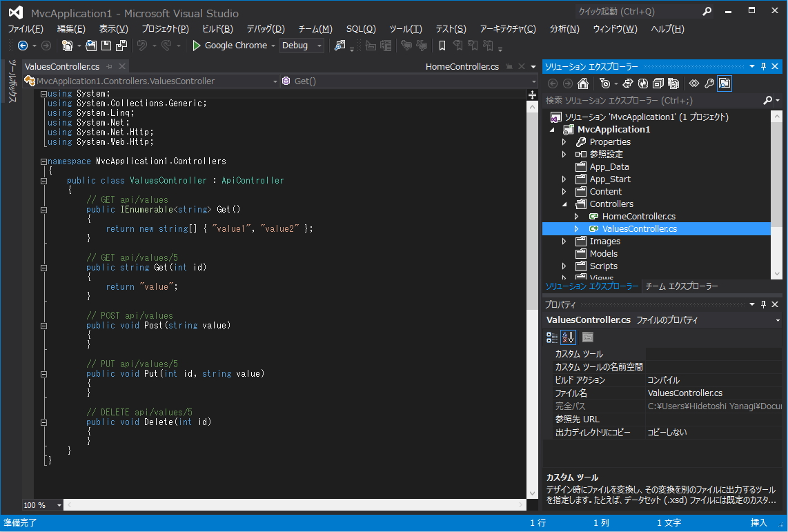788x532 pixels.
Task: Click the Save All toolbar icon
Action: 121,46
